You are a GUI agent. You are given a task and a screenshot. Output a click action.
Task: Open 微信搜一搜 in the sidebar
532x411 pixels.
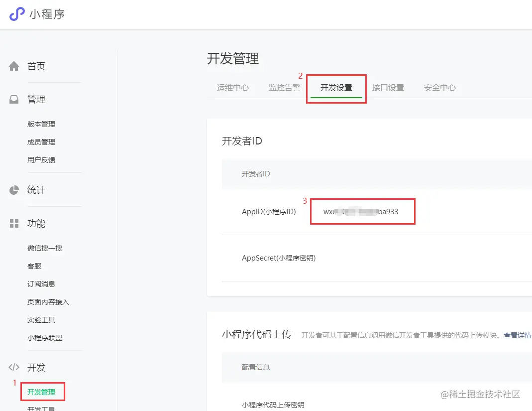click(45, 248)
